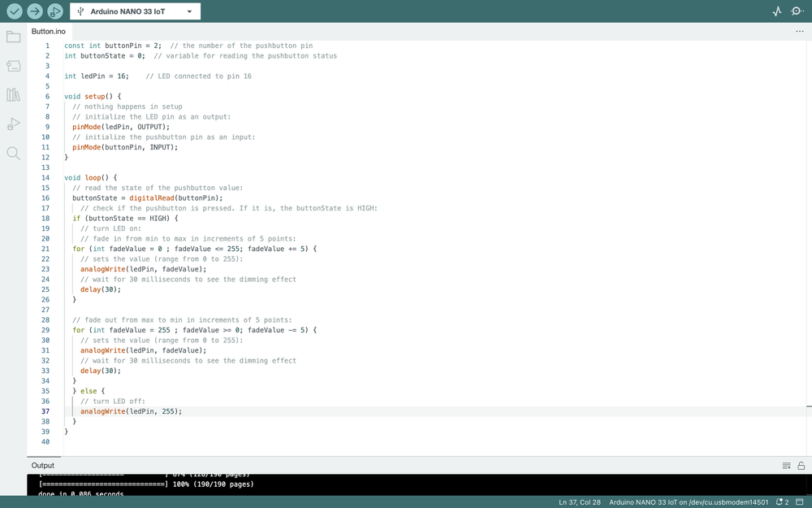Open the Serial Monitor icon

[x=797, y=11]
